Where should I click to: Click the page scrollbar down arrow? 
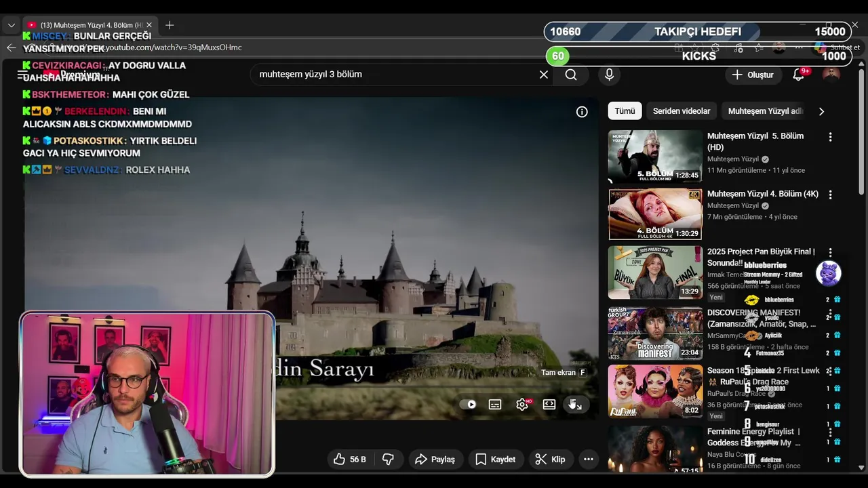[x=862, y=468]
